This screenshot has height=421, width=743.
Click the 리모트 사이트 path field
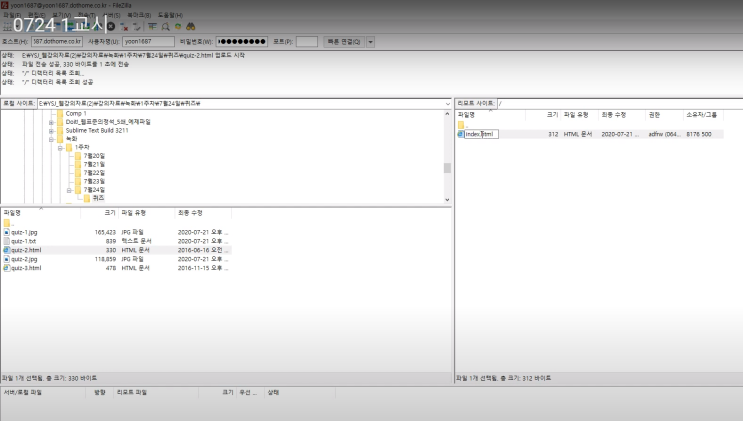click(x=620, y=103)
